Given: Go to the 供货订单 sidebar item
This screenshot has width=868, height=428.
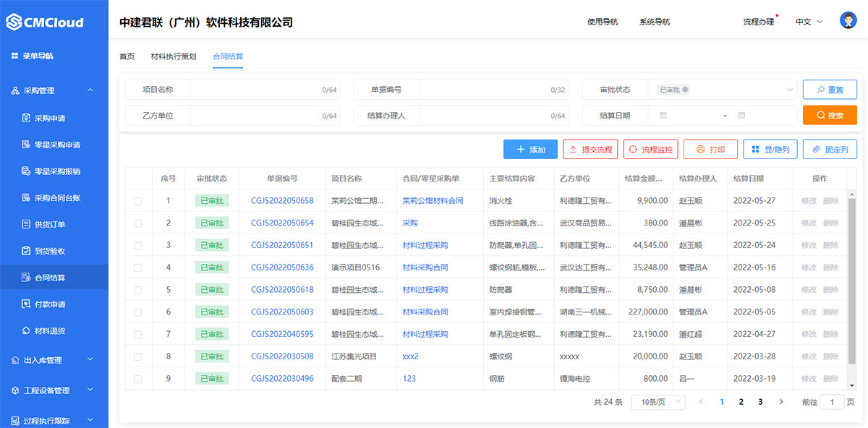Looking at the screenshot, I should click(50, 224).
